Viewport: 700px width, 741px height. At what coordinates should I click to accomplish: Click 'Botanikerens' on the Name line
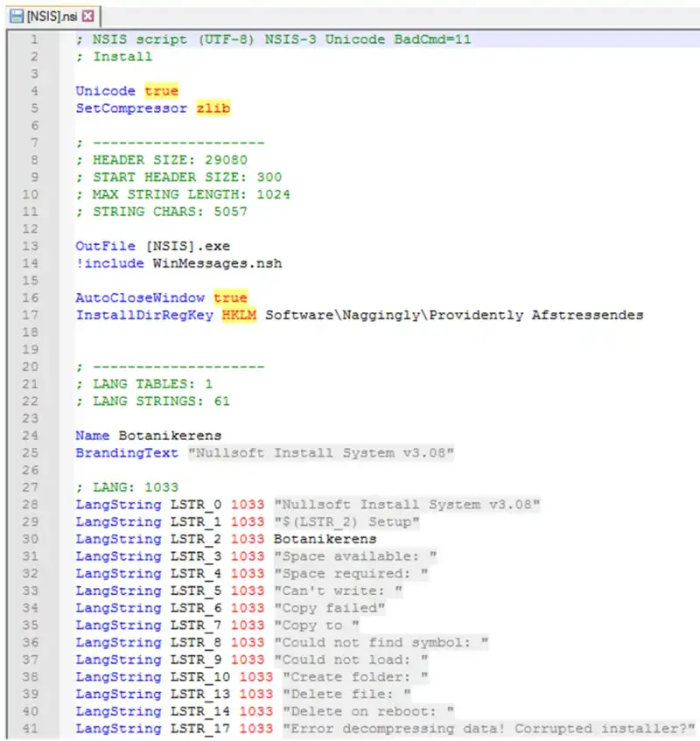coord(170,436)
